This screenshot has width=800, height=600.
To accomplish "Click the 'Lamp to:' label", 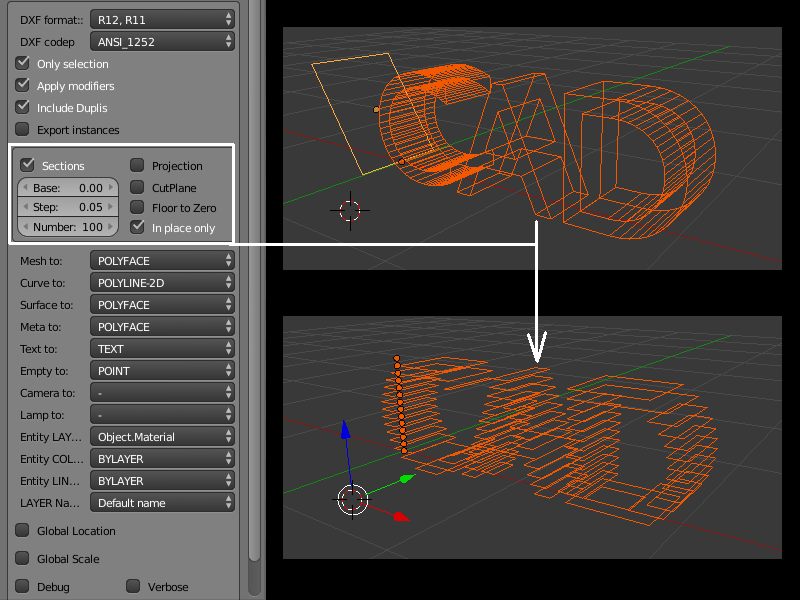I will coord(42,415).
